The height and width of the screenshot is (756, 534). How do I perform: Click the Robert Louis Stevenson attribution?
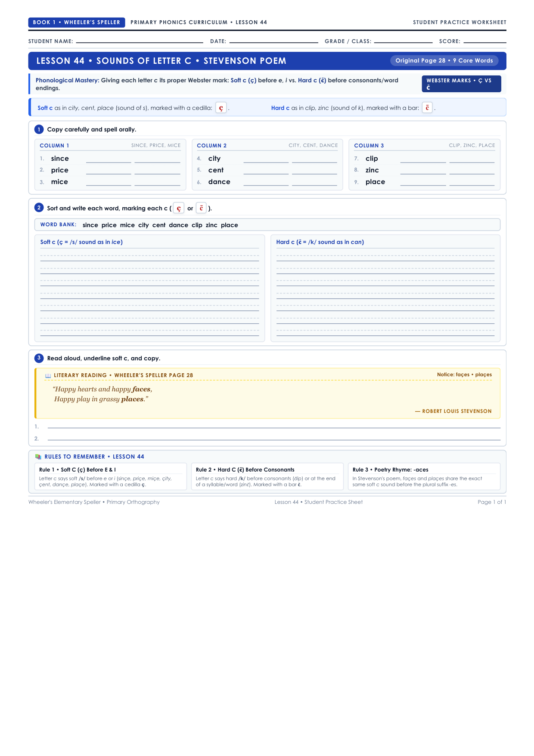[453, 411]
